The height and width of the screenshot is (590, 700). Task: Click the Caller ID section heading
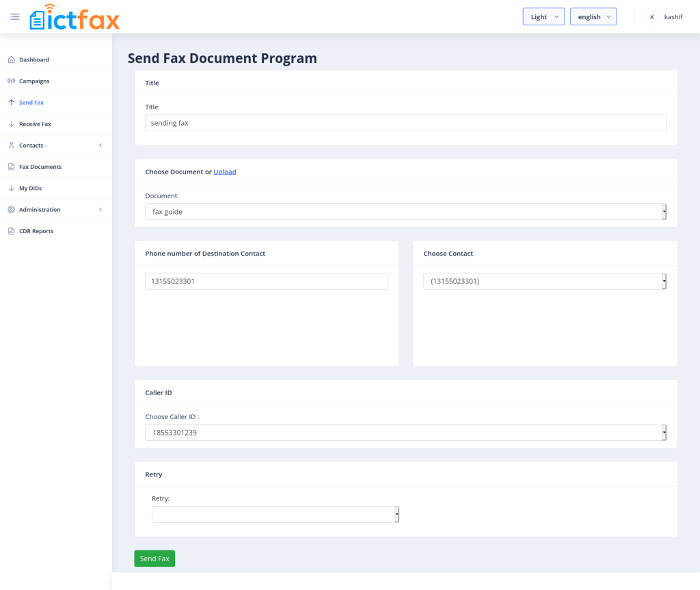click(159, 393)
